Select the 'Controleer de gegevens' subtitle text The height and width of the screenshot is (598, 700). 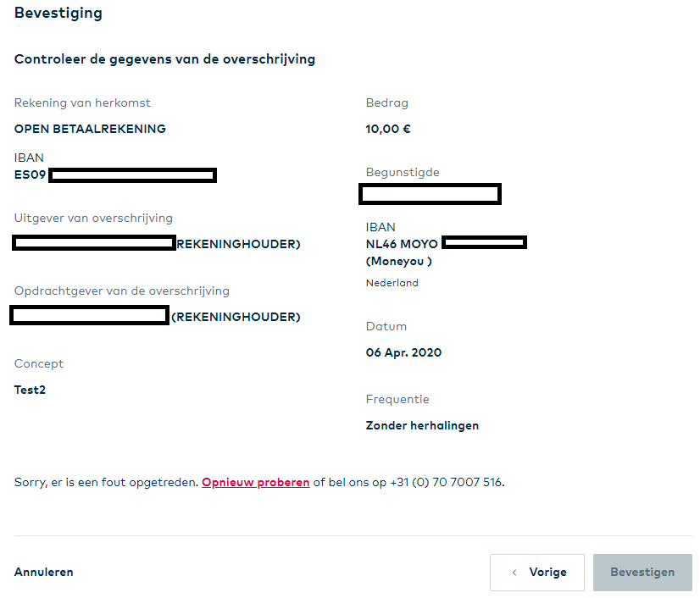164,59
